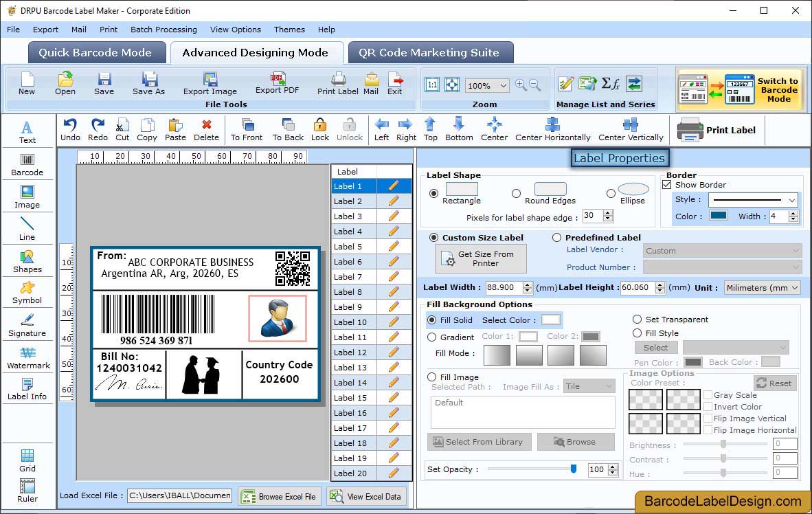
Task: Pick border Color swatch
Action: click(719, 216)
